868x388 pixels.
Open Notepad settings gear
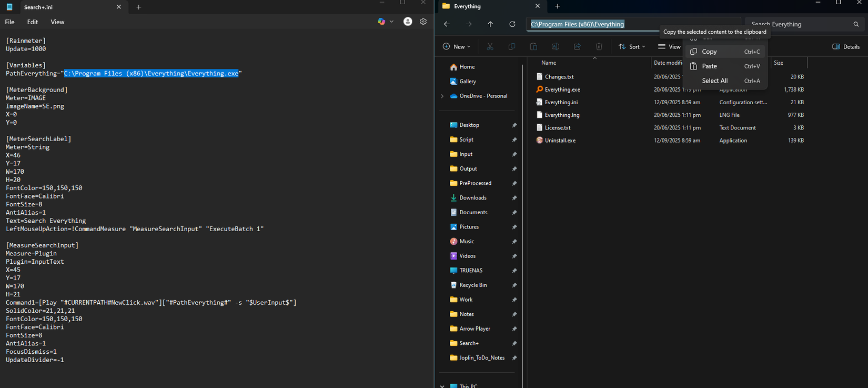[423, 22]
